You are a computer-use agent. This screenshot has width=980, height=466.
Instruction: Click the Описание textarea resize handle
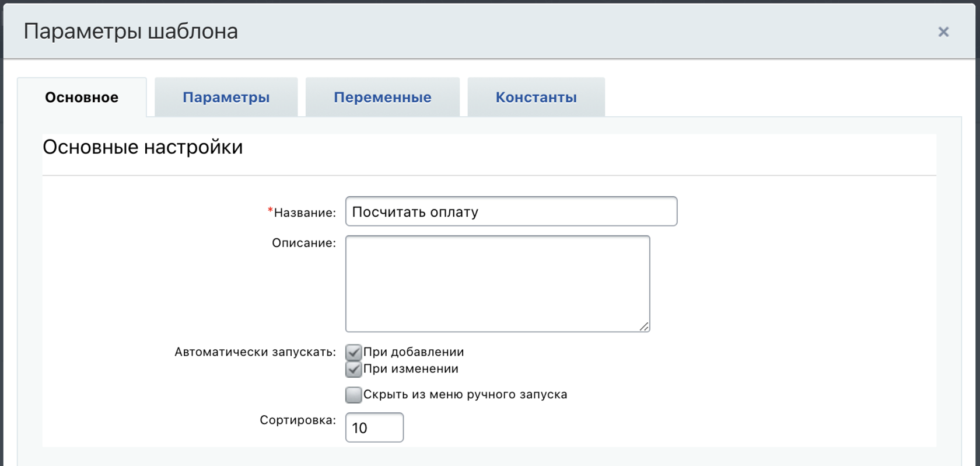(644, 326)
